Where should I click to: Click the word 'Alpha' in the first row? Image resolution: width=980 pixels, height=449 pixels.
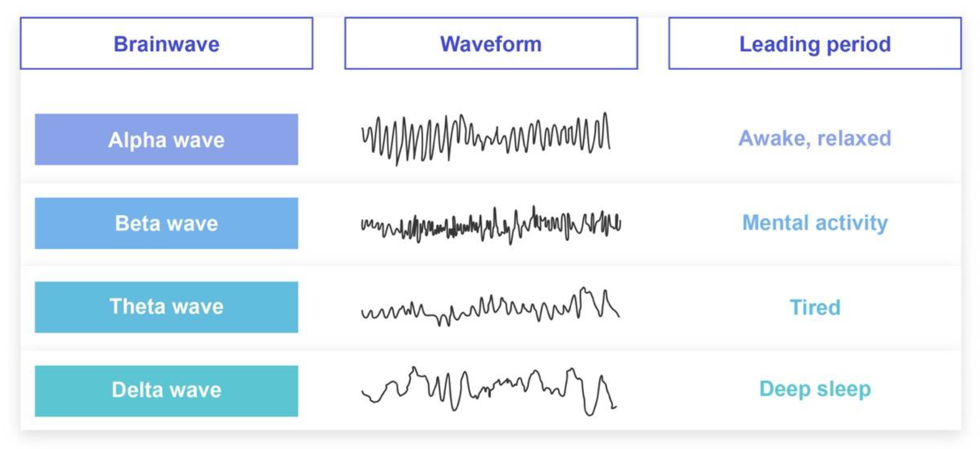tap(137, 140)
